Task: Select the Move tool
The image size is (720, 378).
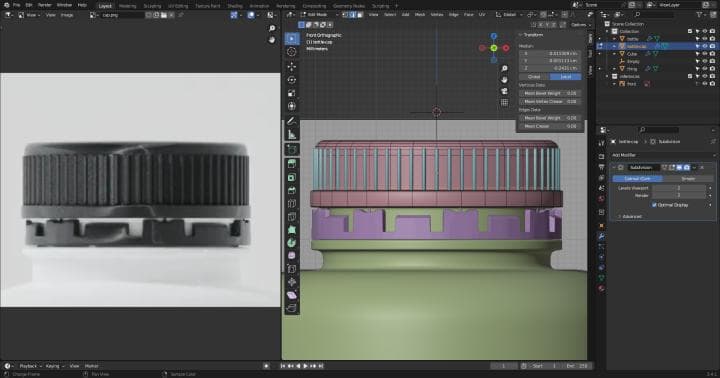Action: point(292,67)
